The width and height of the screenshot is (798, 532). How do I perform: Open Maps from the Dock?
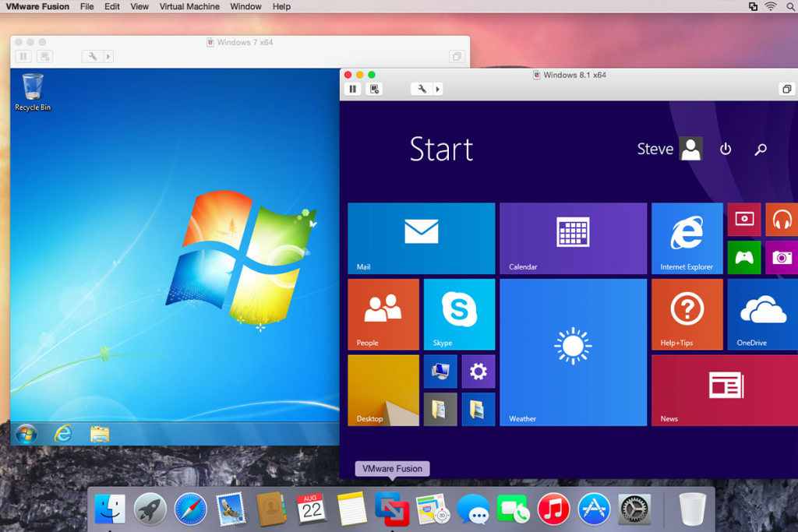click(x=433, y=509)
